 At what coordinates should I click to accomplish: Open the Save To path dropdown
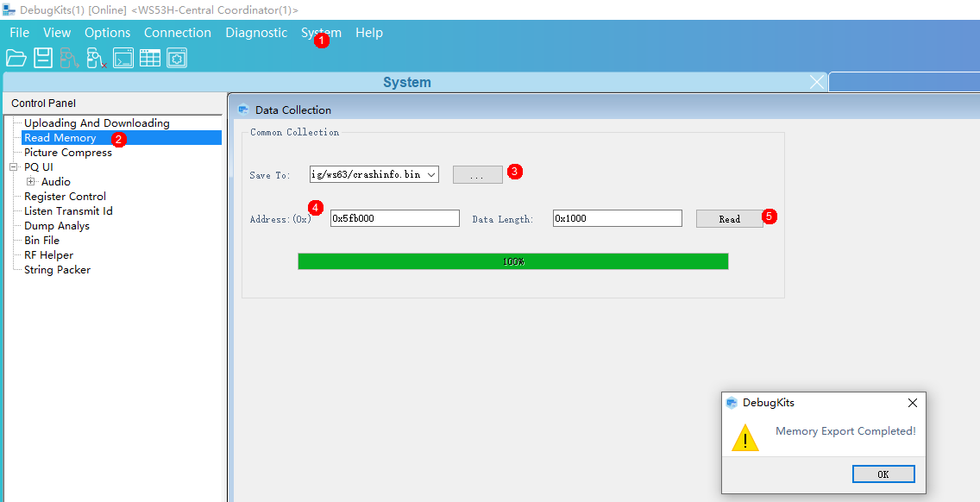(431, 175)
